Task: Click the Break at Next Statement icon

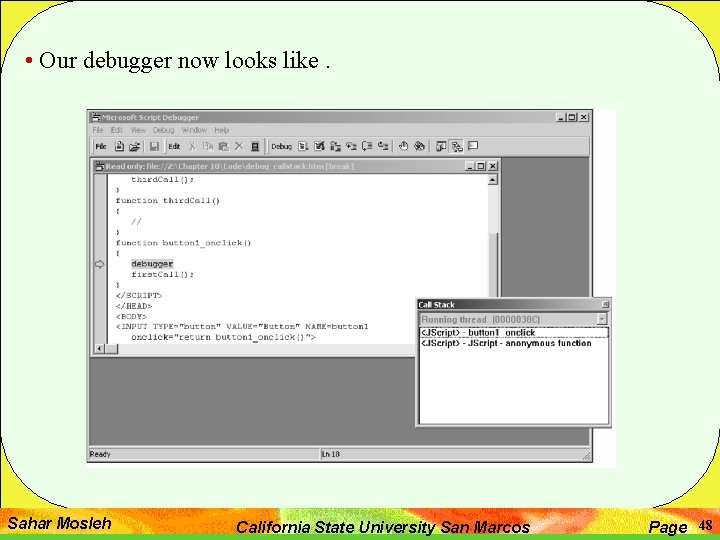Action: 336,146
